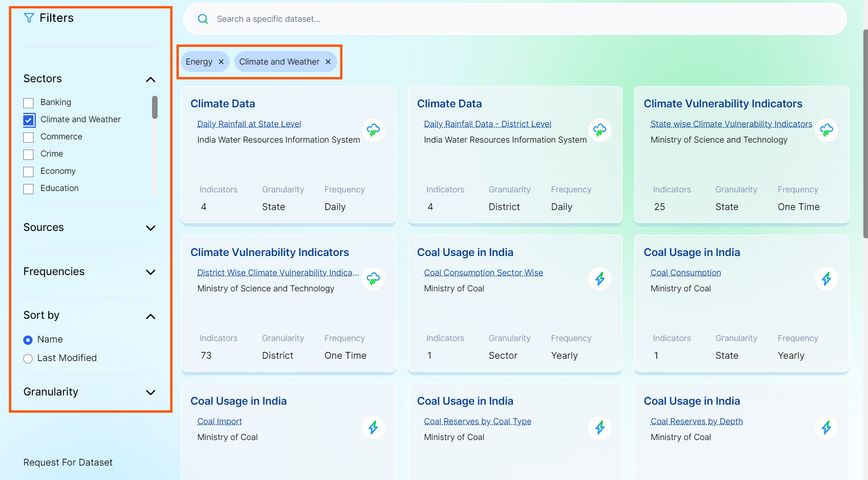Uncheck the Climate and Weather sector checkbox
The width and height of the screenshot is (868, 480).
pyautogui.click(x=29, y=120)
